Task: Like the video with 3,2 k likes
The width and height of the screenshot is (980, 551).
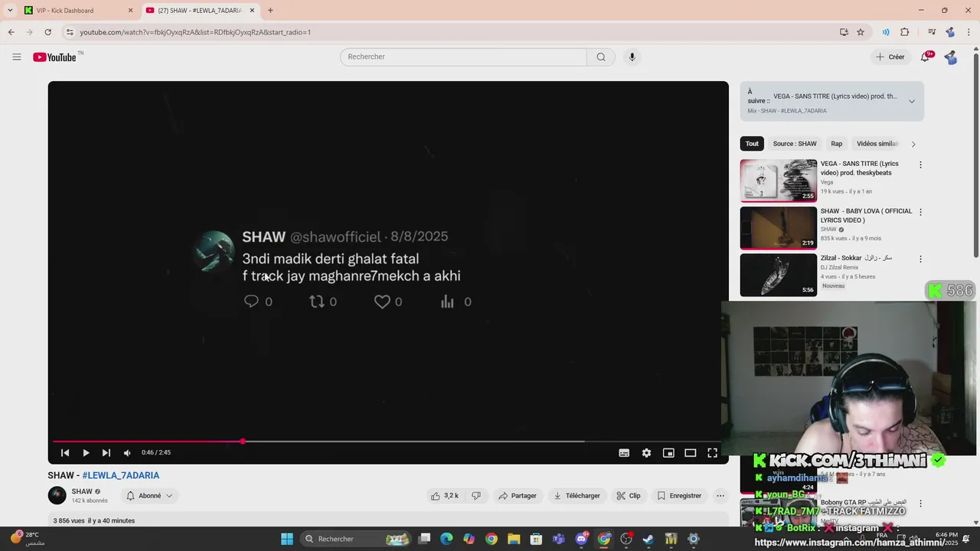Action: pyautogui.click(x=445, y=496)
